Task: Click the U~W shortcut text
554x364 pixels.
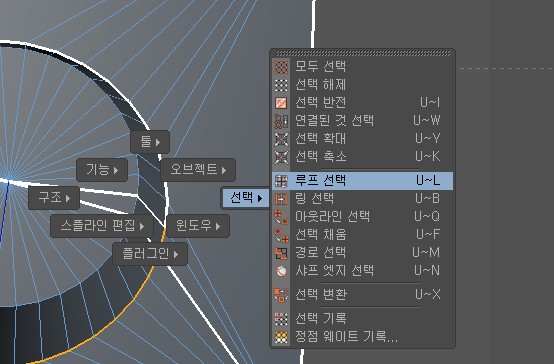Action: (x=427, y=121)
